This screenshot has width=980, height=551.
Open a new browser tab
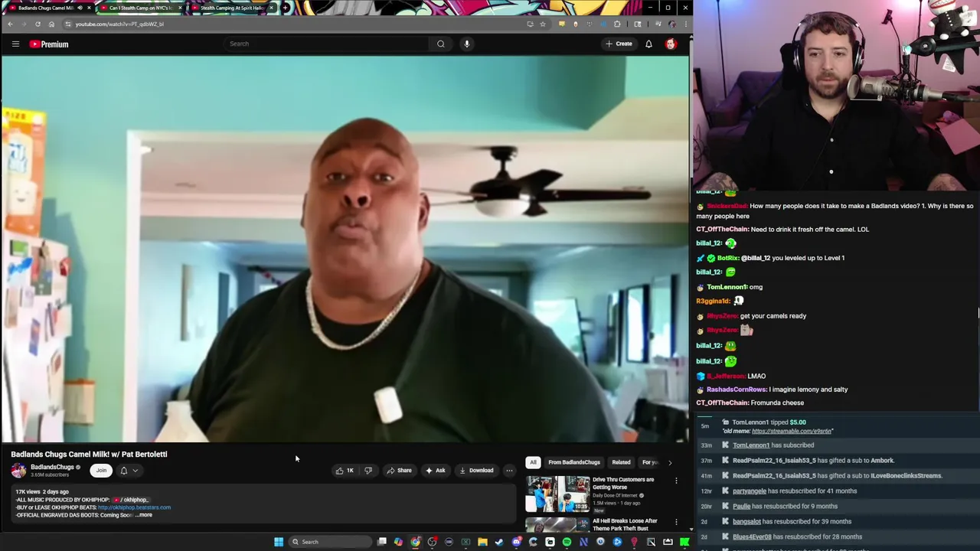click(x=286, y=8)
